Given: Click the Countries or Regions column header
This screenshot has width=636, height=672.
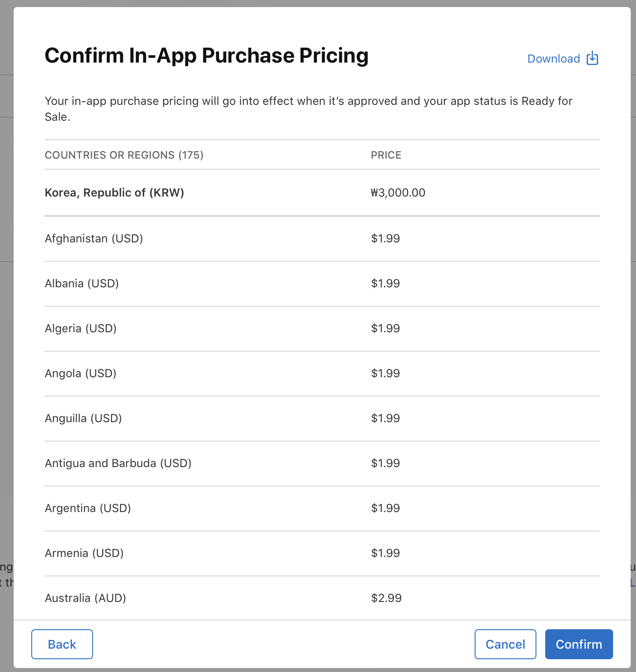Looking at the screenshot, I should tap(124, 155).
